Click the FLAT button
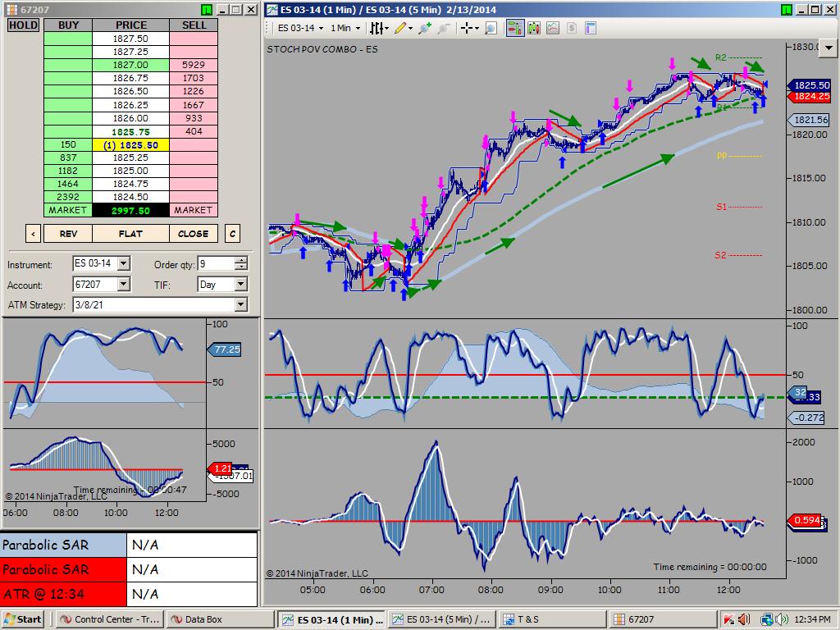This screenshot has height=630, width=840. tap(130, 234)
